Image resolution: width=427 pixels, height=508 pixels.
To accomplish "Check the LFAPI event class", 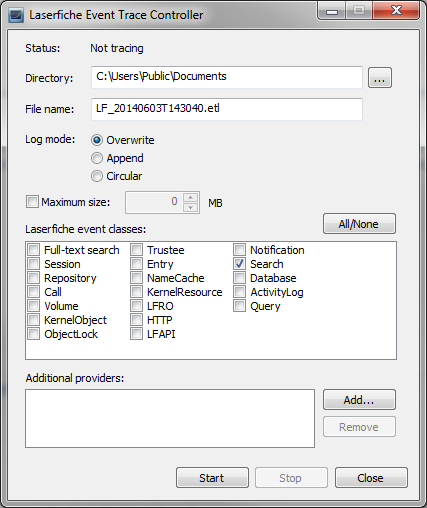I will pyautogui.click(x=136, y=333).
